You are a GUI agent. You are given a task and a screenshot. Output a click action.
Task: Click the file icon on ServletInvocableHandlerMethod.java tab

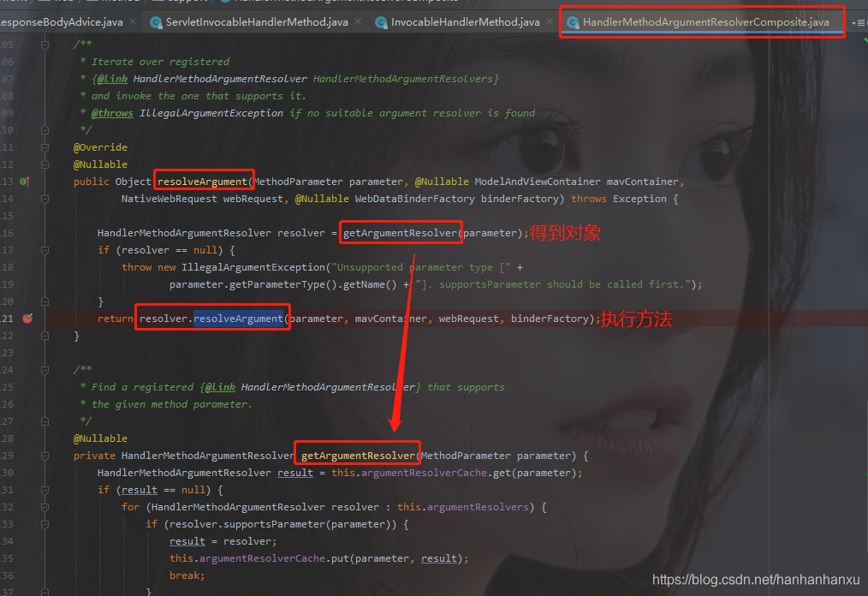pyautogui.click(x=156, y=22)
